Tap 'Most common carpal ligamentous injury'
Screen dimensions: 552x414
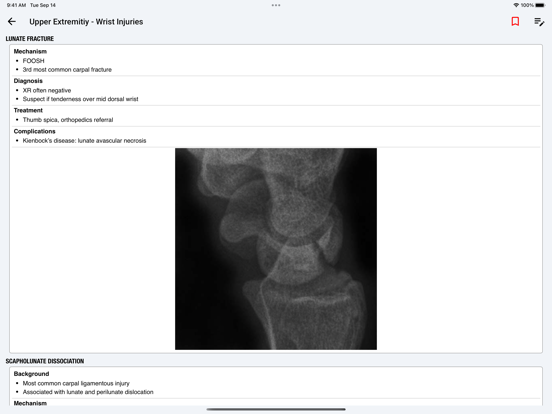76,383
